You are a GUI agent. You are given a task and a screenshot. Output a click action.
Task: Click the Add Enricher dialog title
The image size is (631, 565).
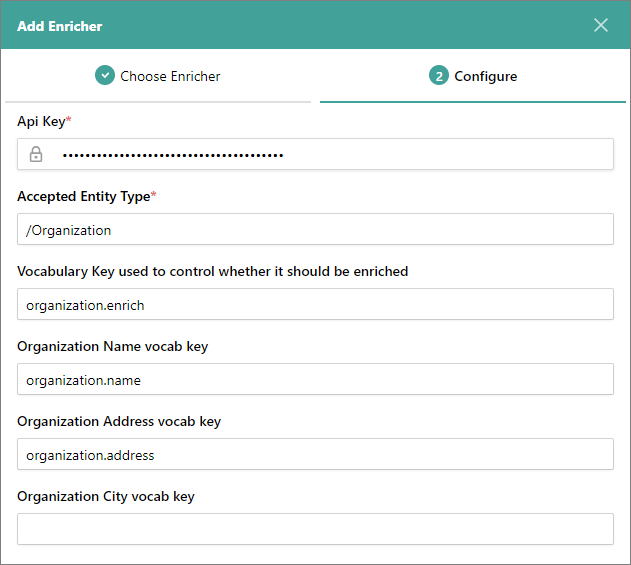tap(59, 25)
